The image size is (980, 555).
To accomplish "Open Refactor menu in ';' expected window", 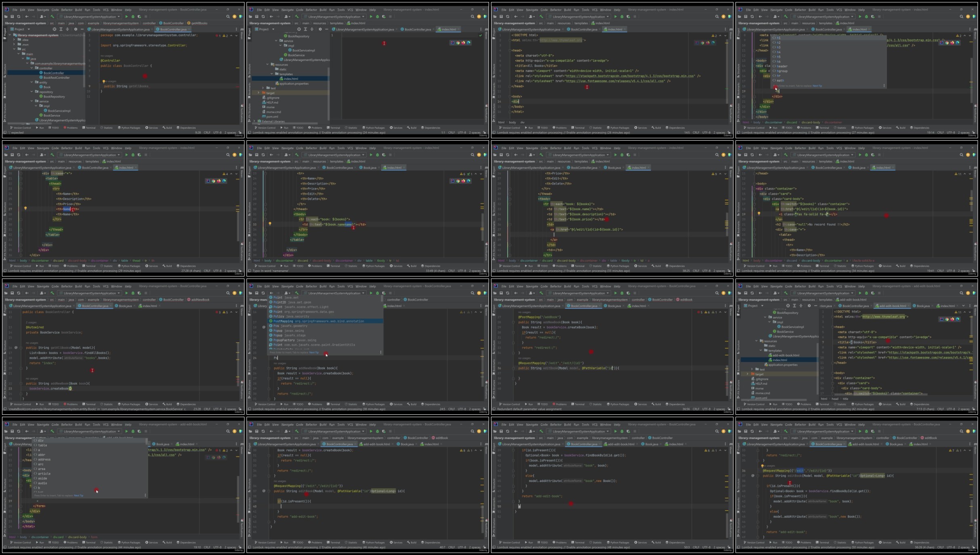I will pos(67,10).
